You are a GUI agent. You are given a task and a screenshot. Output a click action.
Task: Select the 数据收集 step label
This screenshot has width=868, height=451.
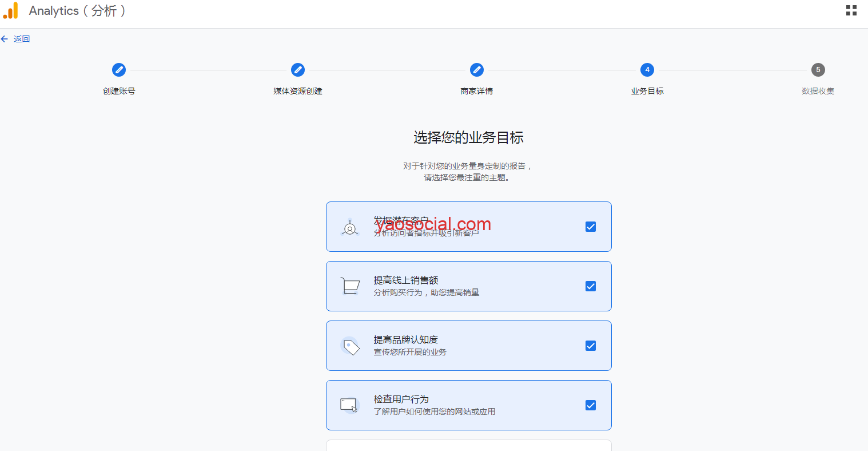point(818,91)
